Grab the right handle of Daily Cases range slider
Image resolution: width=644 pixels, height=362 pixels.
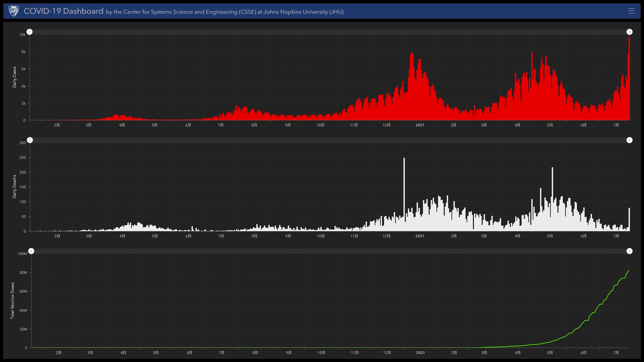pyautogui.click(x=630, y=32)
